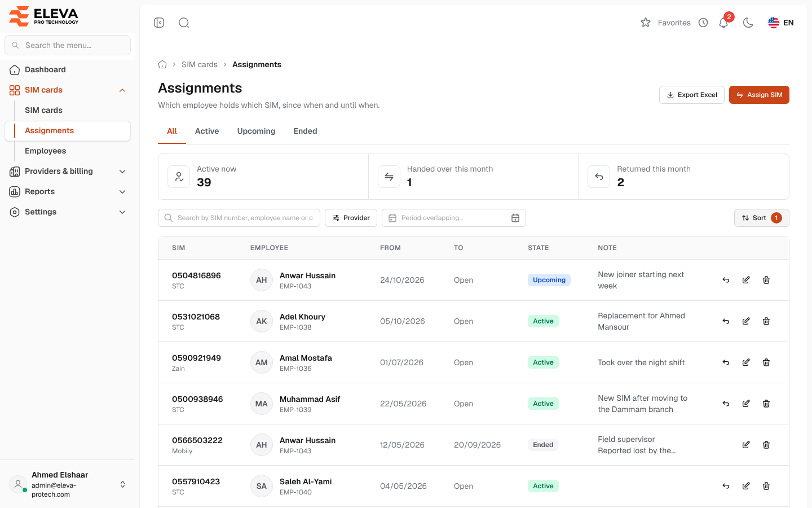Switch to the Ended tab
This screenshot has width=812, height=508.
305,131
